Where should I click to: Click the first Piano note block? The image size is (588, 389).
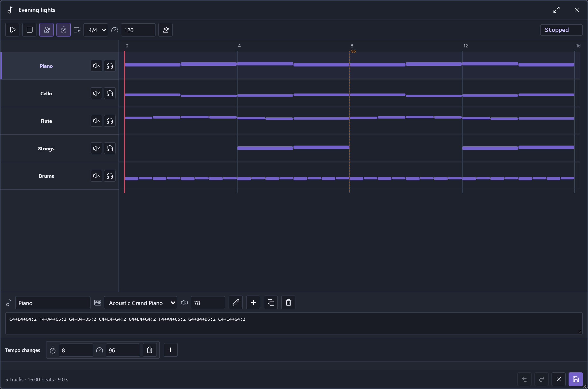[x=153, y=65]
